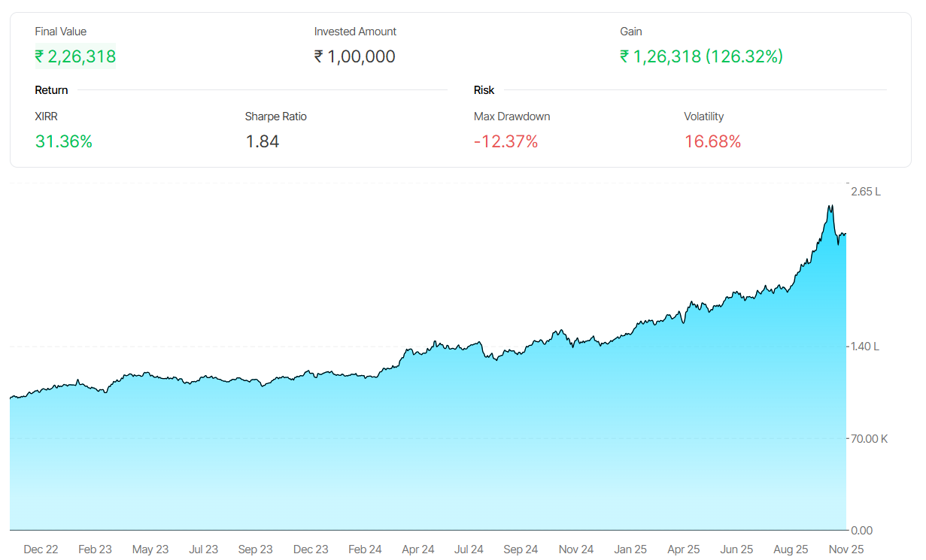Click the XIRR value 31.36%

63,141
